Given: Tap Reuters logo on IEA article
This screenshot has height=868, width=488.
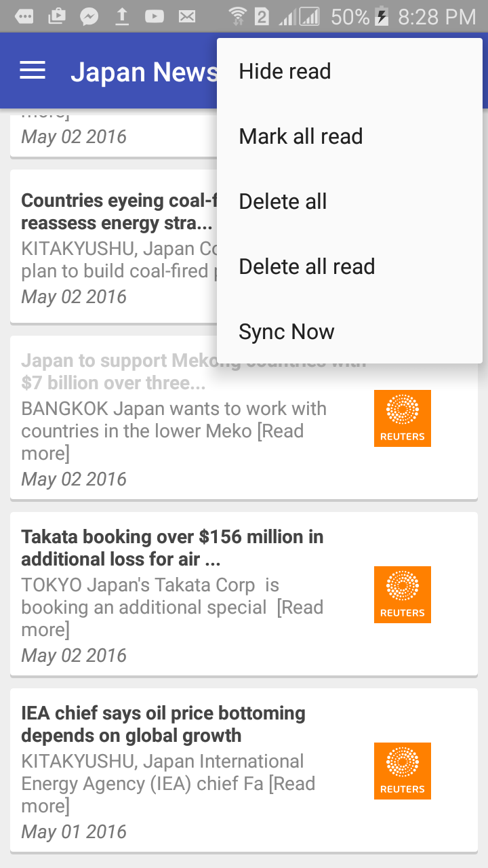Looking at the screenshot, I should click(402, 771).
